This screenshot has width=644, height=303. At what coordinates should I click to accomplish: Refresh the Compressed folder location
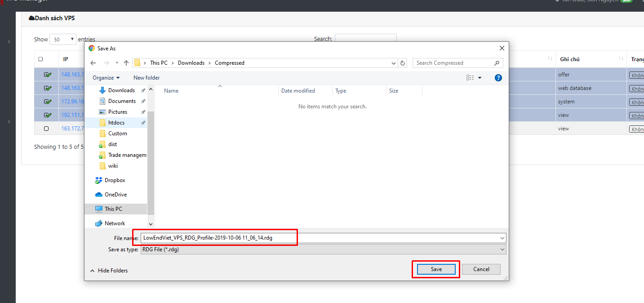coord(403,63)
